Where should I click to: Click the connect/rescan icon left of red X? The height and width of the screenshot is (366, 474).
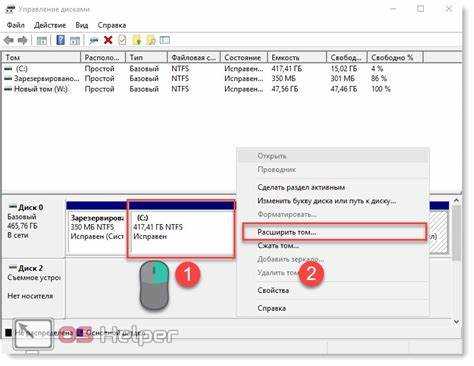tap(94, 41)
